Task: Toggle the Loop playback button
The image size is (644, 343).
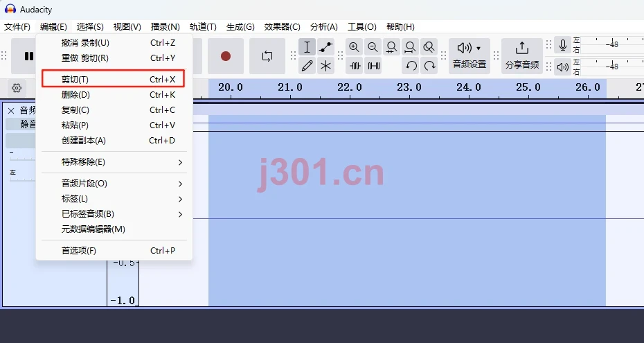Action: pyautogui.click(x=267, y=56)
